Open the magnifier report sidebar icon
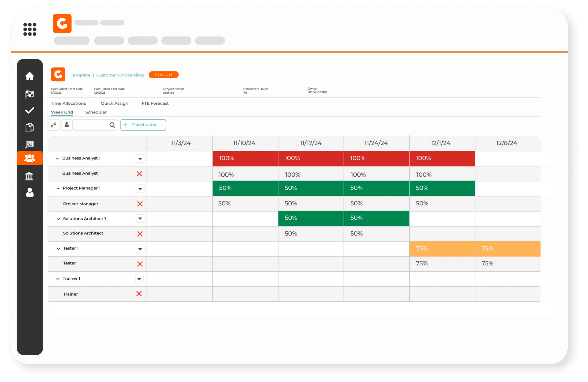This screenshot has height=382, width=588. tap(29, 144)
